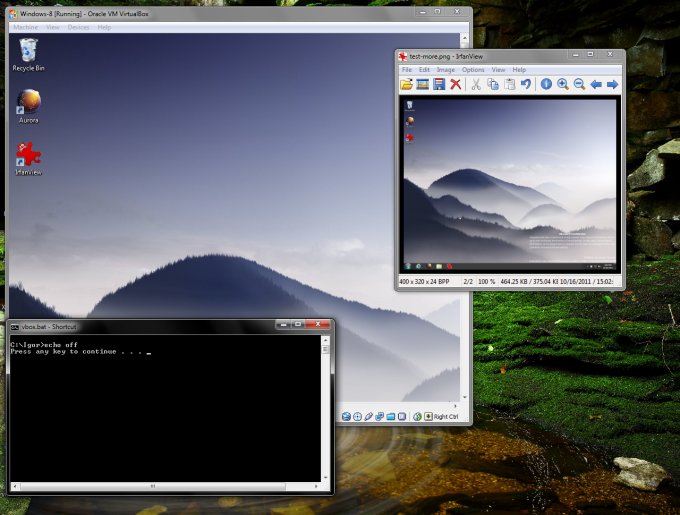Open the Options menu in IrfanView
This screenshot has height=515, width=680.
pos(473,70)
